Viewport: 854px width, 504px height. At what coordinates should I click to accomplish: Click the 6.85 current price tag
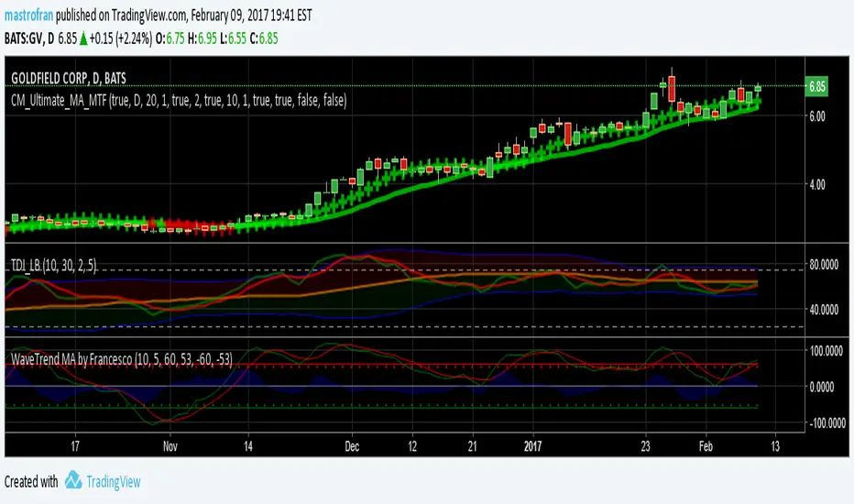[x=816, y=87]
